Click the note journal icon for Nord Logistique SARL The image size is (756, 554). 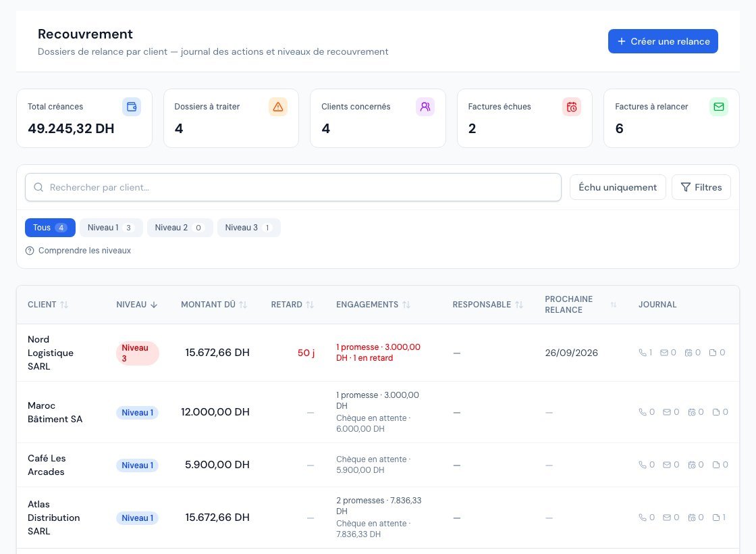coord(713,353)
